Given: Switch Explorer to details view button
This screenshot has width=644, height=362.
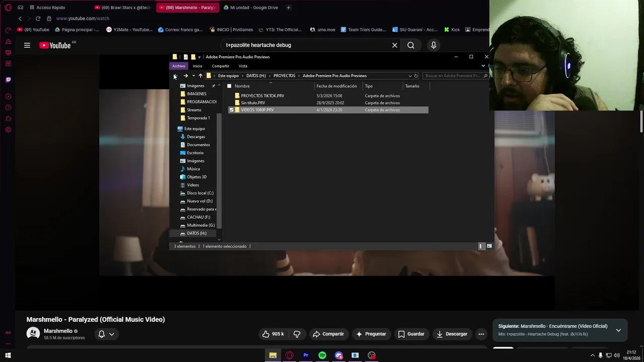Looking at the screenshot, I should pos(481,246).
